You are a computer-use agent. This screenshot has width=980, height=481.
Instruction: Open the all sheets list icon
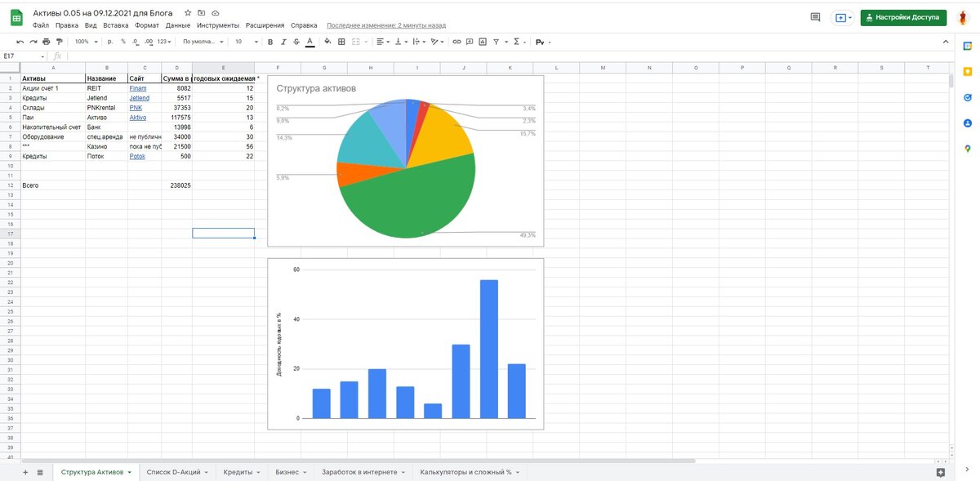[40, 472]
